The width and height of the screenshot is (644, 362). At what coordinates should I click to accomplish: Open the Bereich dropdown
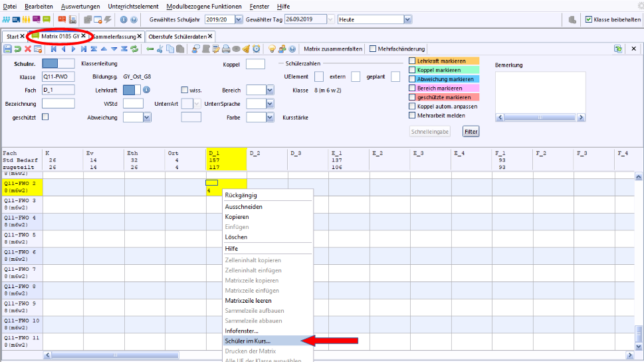click(x=270, y=90)
